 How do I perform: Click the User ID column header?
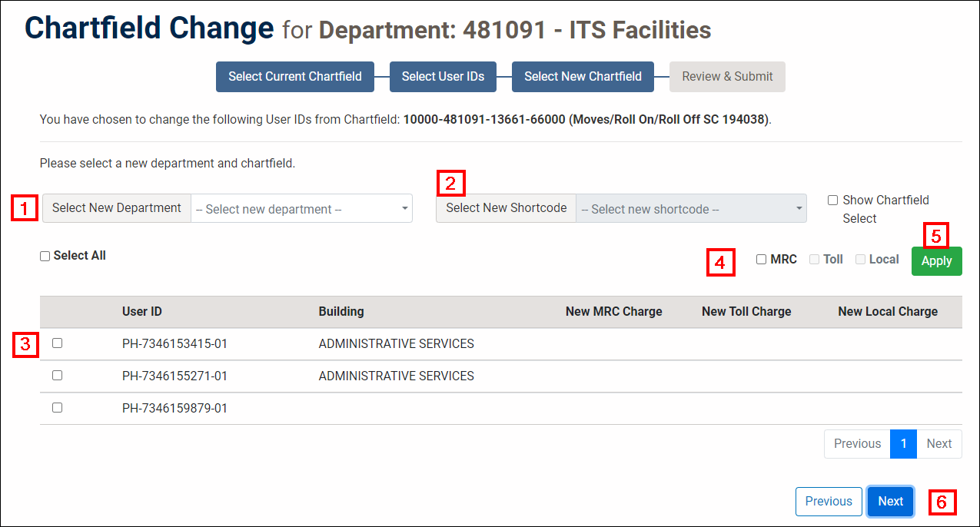pyautogui.click(x=141, y=311)
